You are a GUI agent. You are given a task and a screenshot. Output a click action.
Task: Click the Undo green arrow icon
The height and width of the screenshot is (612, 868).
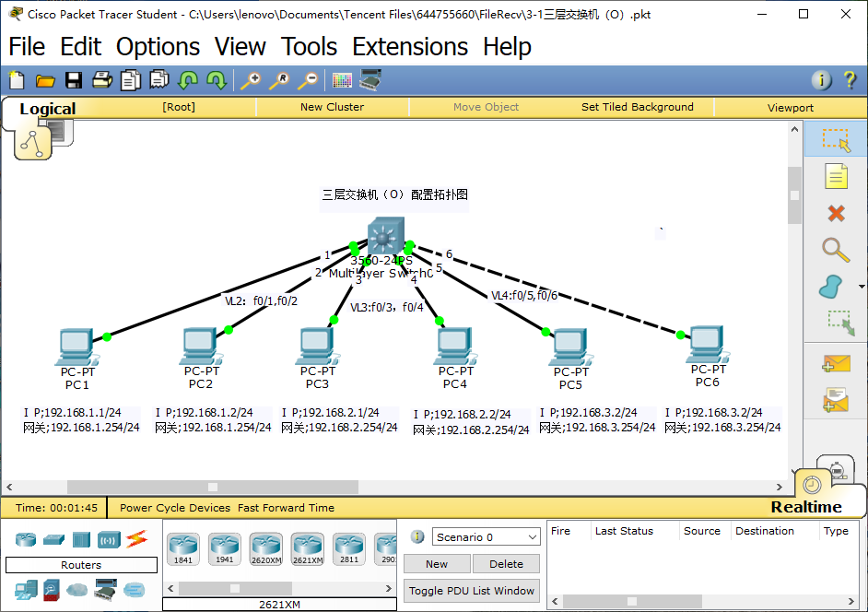[188, 80]
